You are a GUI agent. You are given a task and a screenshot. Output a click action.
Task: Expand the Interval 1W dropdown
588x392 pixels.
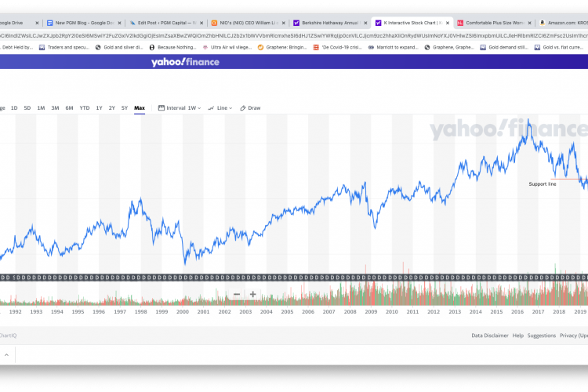point(180,108)
